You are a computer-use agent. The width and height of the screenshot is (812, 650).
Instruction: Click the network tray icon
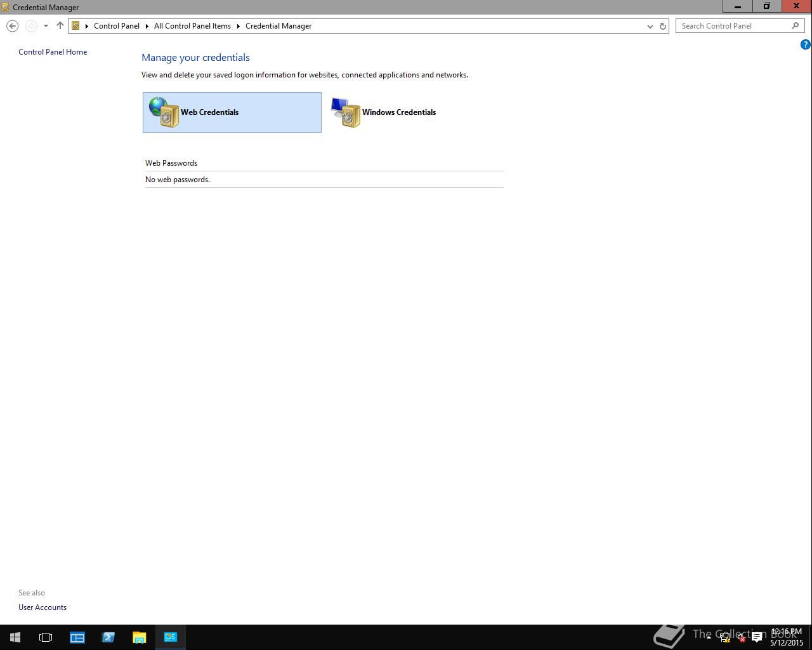[724, 638]
